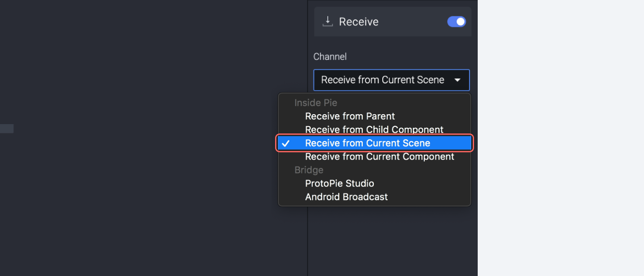Click the small gray bar on the left edge
This screenshot has height=276, width=644.
tap(7, 128)
